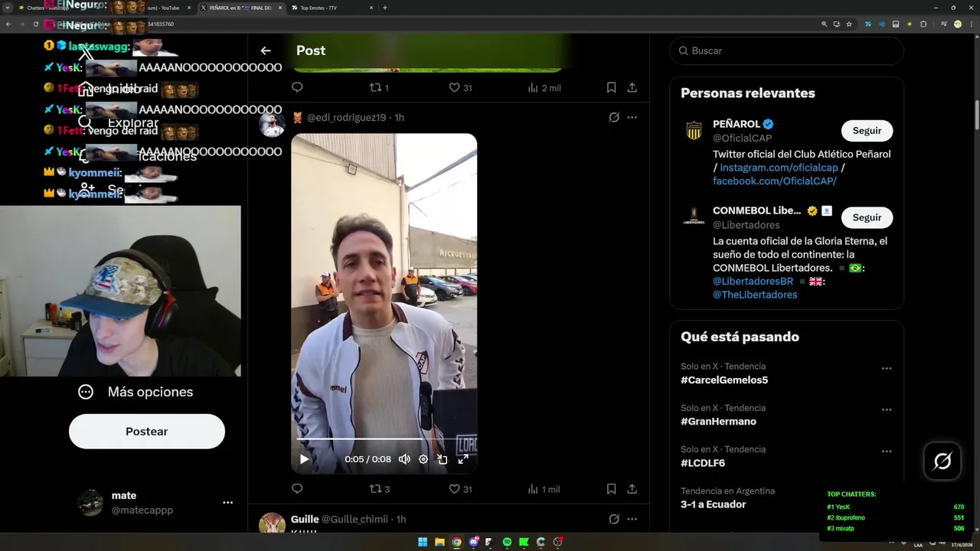
Task: Click the Postear button
Action: pos(147,432)
